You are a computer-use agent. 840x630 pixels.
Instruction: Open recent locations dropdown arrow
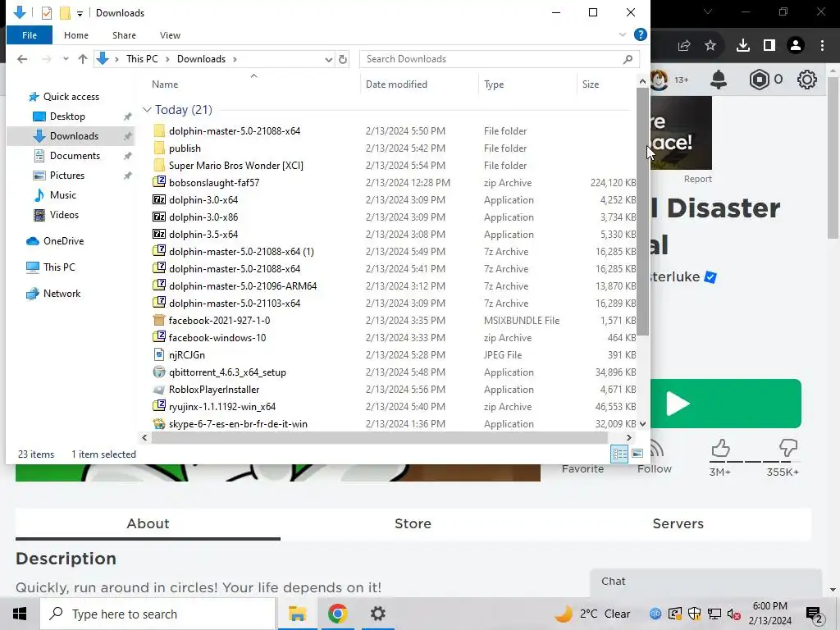[66, 59]
